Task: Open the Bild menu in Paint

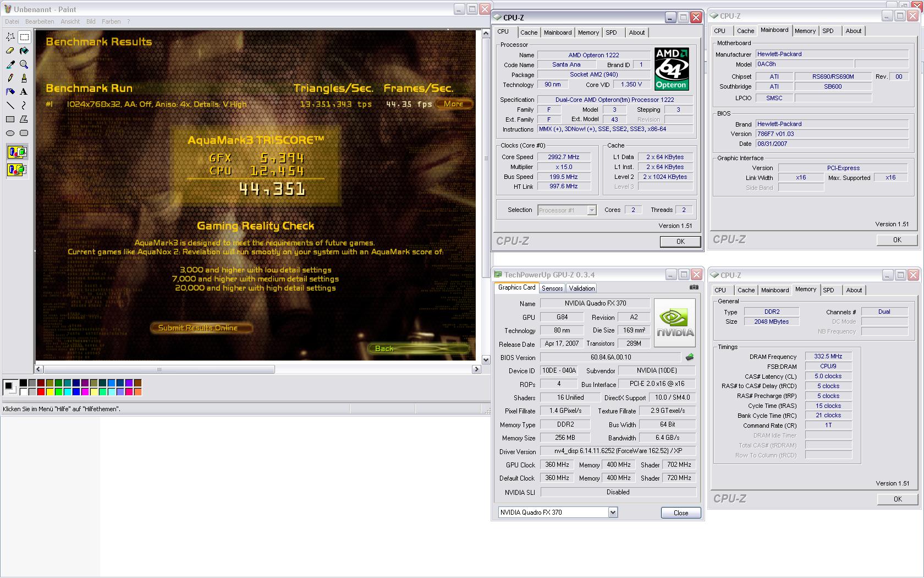Action: [x=91, y=21]
